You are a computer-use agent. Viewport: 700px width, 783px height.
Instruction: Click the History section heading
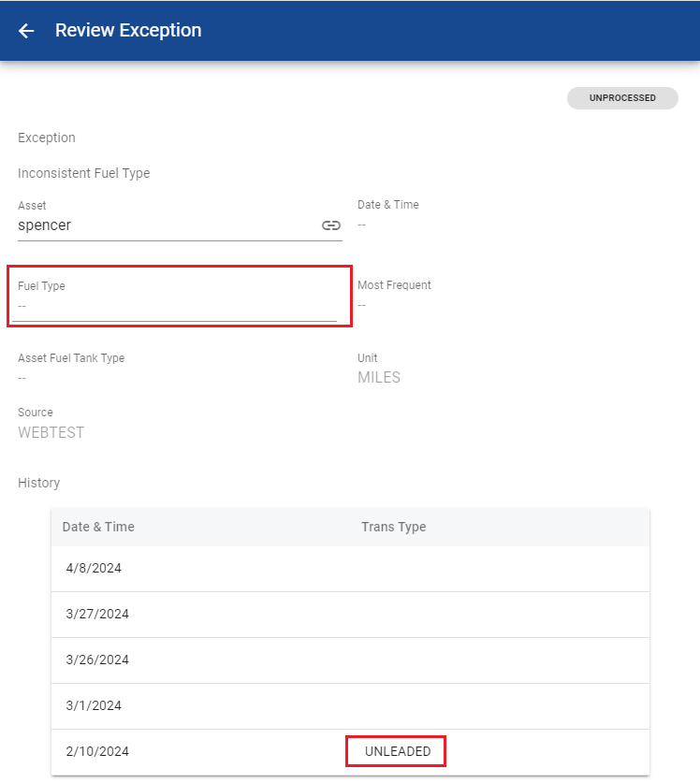tap(38, 483)
